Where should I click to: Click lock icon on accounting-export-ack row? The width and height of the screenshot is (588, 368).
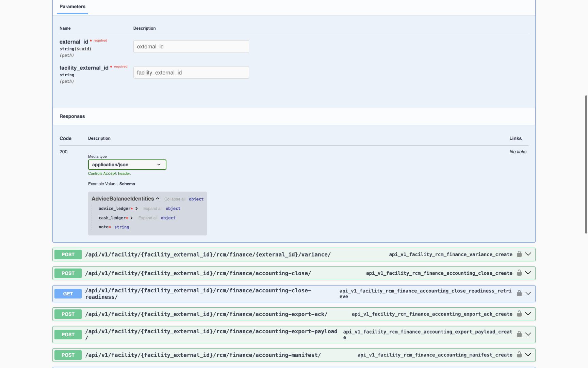point(519,314)
